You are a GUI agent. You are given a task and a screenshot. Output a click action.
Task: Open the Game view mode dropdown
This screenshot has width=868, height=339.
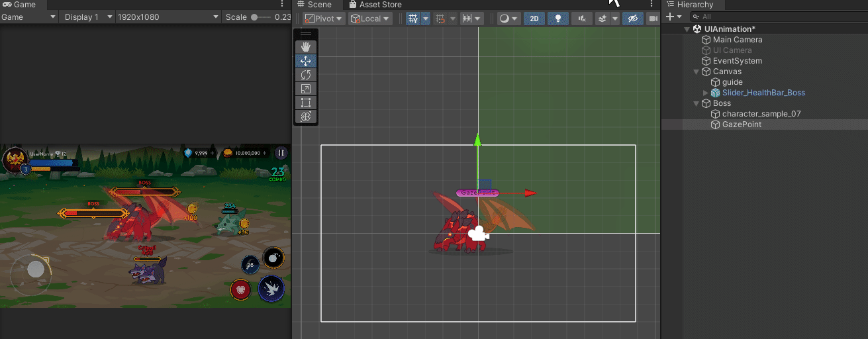[28, 17]
